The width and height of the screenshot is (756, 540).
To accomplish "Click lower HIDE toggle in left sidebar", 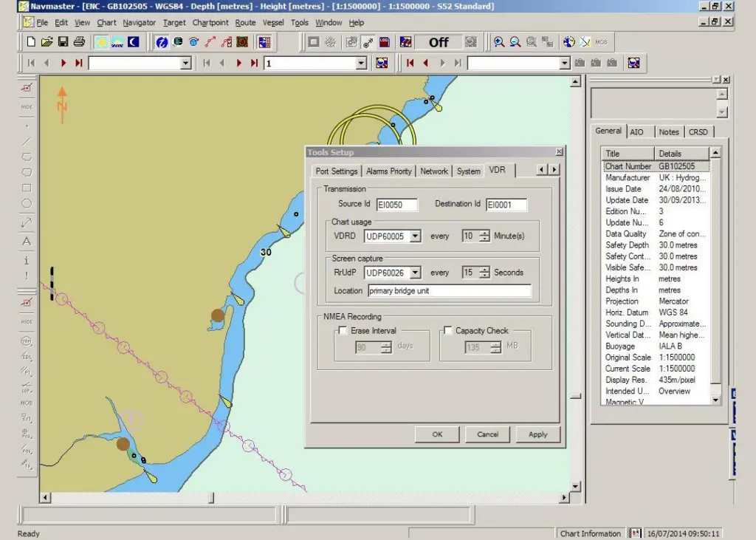I will click(27, 322).
